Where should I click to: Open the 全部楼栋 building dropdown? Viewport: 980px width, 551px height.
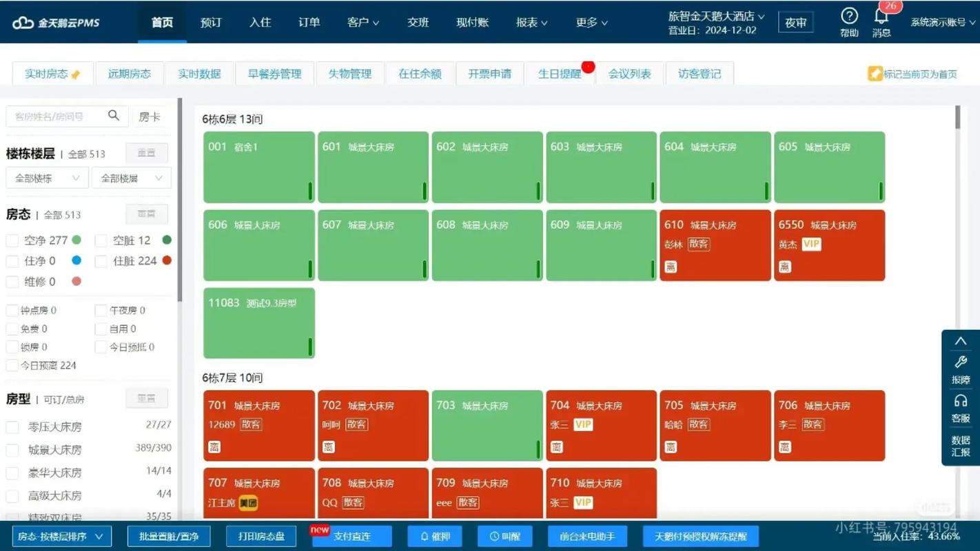(45, 178)
